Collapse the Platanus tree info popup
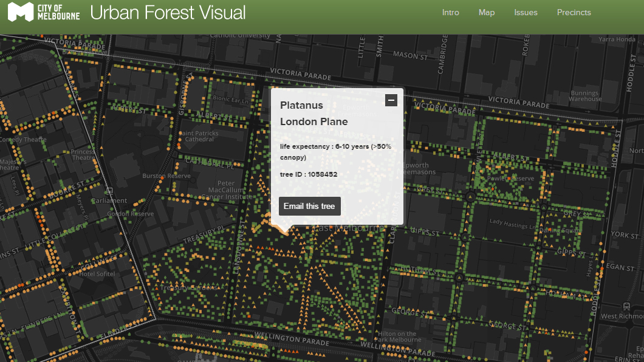This screenshot has width=644, height=362. coord(391,100)
